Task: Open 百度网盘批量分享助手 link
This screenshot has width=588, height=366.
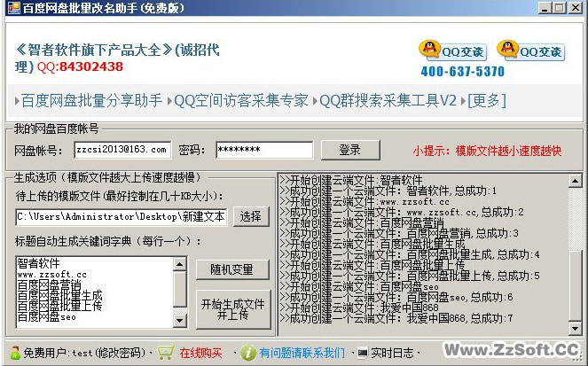Action: pos(92,101)
